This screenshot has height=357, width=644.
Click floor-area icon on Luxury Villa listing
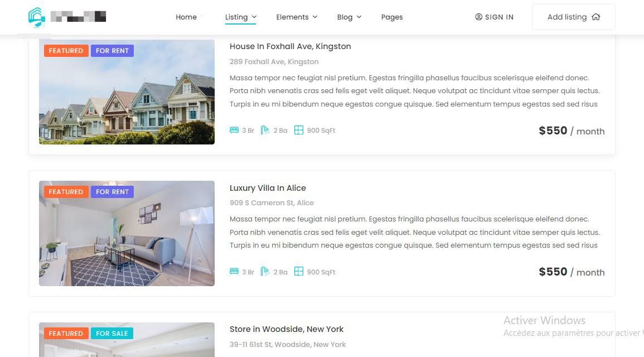299,272
